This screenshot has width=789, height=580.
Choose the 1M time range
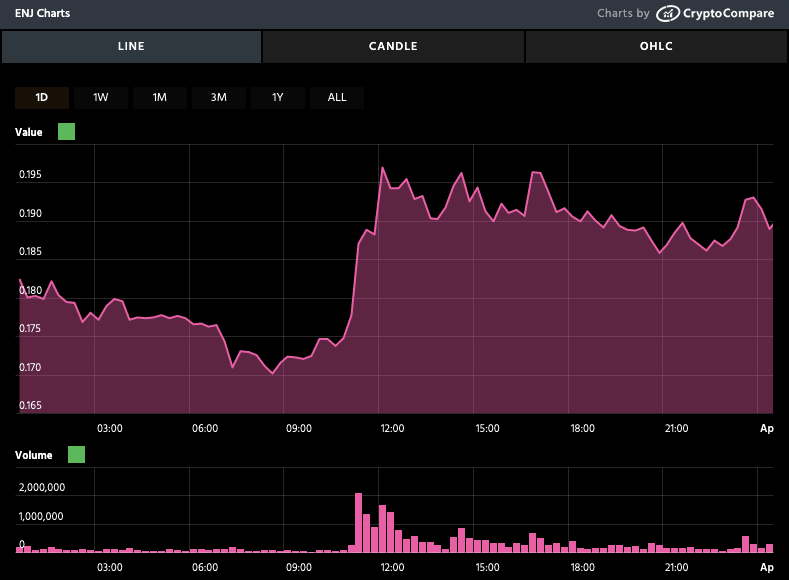160,97
